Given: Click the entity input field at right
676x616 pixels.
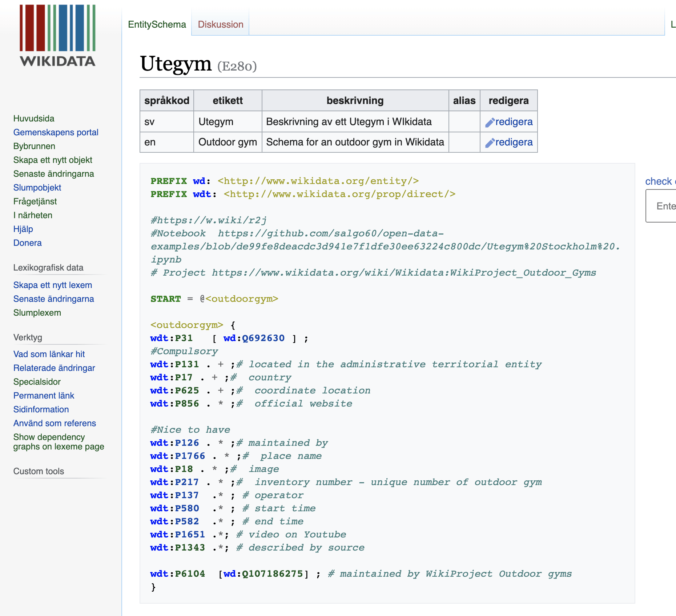Looking at the screenshot, I should coord(661,206).
